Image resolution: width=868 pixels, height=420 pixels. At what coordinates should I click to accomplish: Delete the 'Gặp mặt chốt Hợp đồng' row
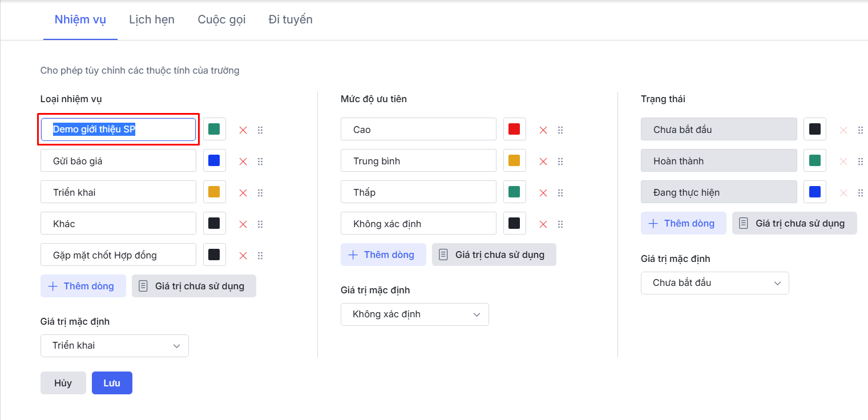pos(243,256)
